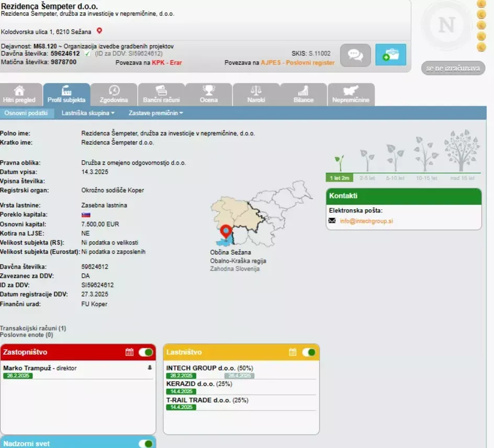Click the blue briefcase add button
The image size is (494, 448).
(391, 55)
